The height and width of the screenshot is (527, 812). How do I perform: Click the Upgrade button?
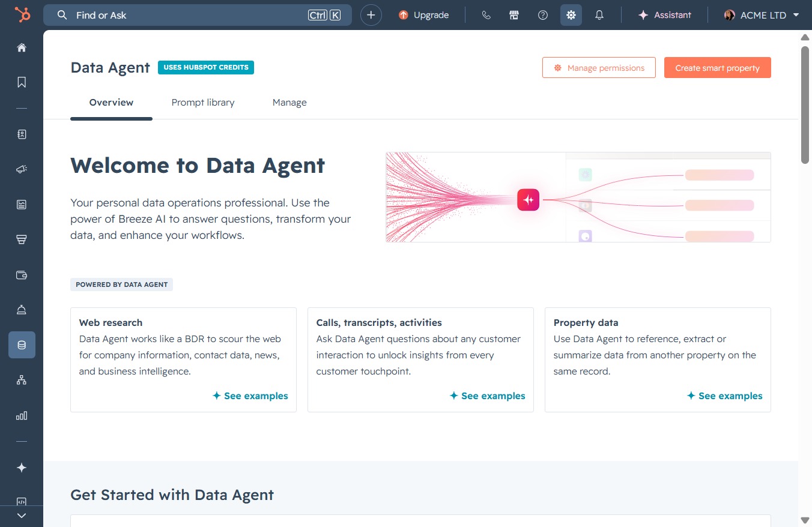coord(423,15)
